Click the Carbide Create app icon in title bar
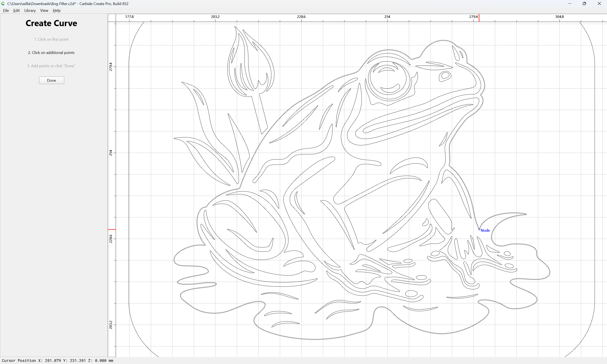Screen dimensions: 607x364 [x=3, y=4]
